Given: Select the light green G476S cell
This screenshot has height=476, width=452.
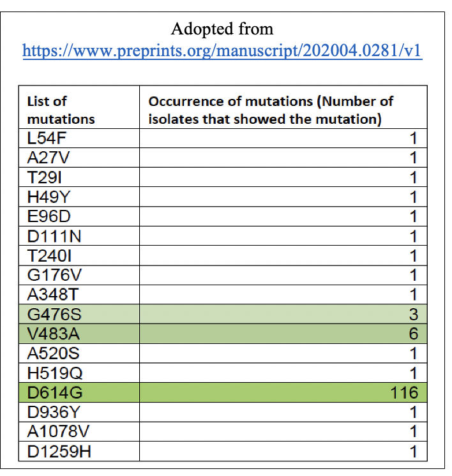Looking at the screenshot, I should point(79,314).
